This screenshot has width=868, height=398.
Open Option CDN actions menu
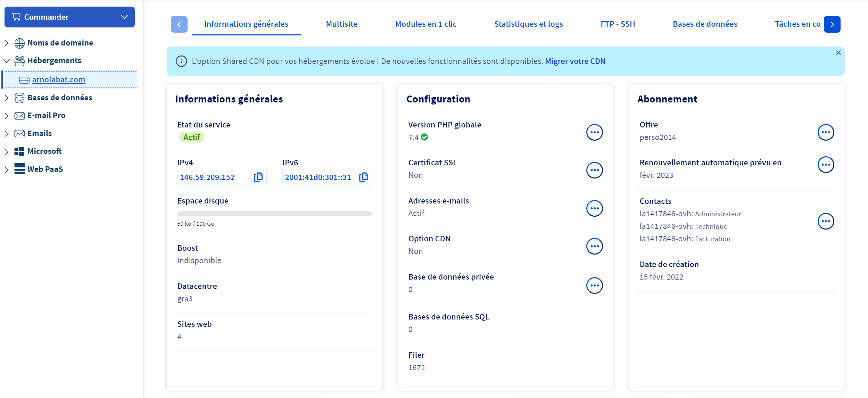pyautogui.click(x=594, y=246)
